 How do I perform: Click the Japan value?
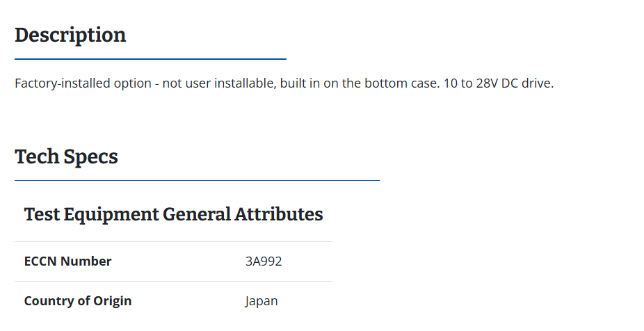pyautogui.click(x=261, y=301)
